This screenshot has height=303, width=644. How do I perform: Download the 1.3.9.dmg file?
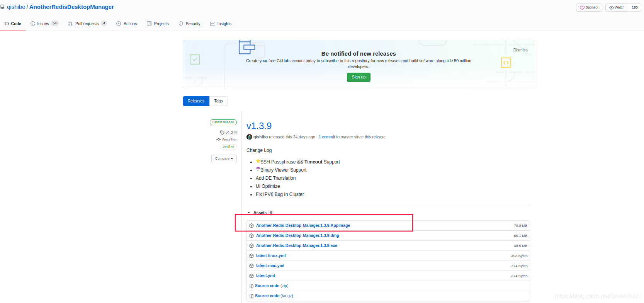point(297,235)
